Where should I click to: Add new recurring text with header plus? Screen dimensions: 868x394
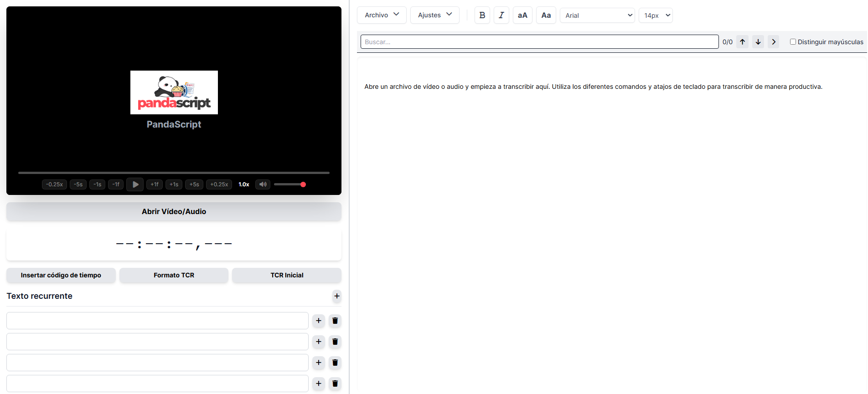[336, 296]
